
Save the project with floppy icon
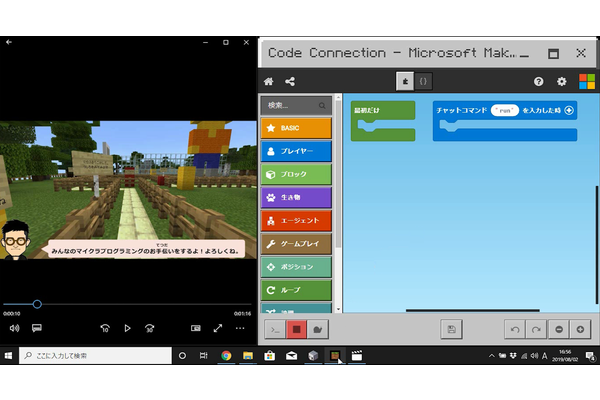point(452,329)
